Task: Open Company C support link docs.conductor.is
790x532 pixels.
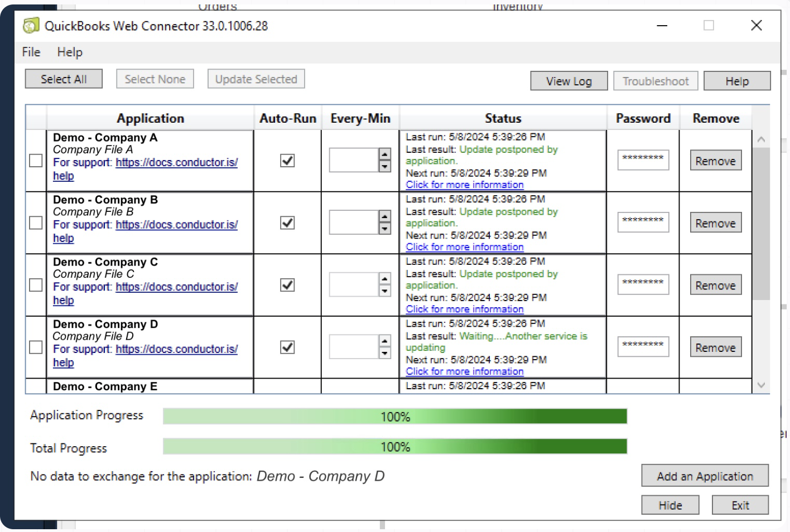Action: tap(177, 287)
